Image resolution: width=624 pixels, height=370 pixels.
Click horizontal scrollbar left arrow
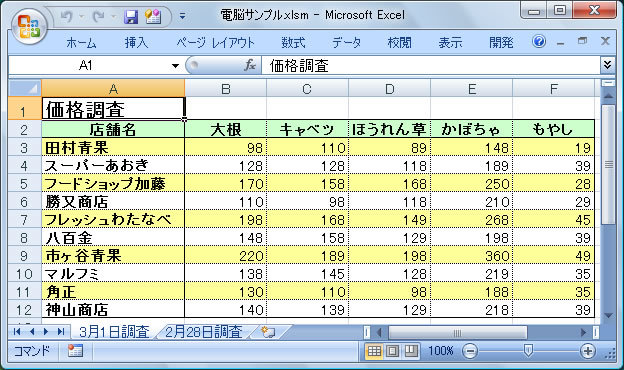click(x=379, y=332)
